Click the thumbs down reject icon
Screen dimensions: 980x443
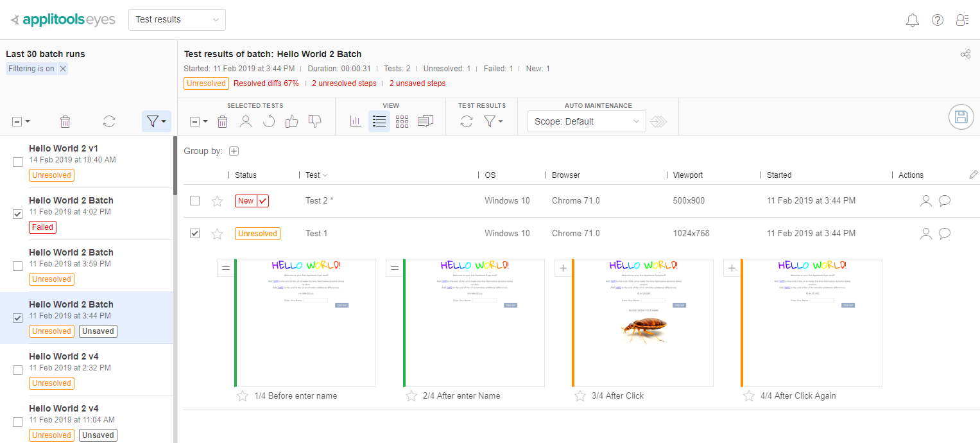[314, 121]
